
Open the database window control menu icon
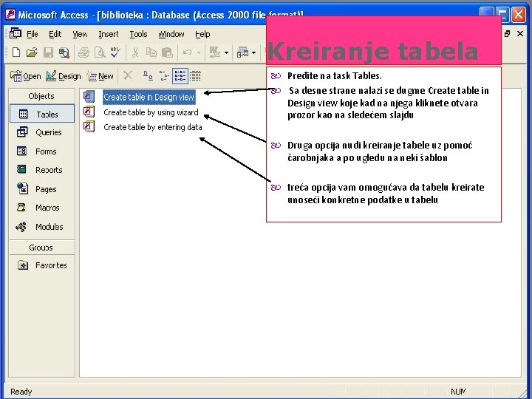click(16, 33)
